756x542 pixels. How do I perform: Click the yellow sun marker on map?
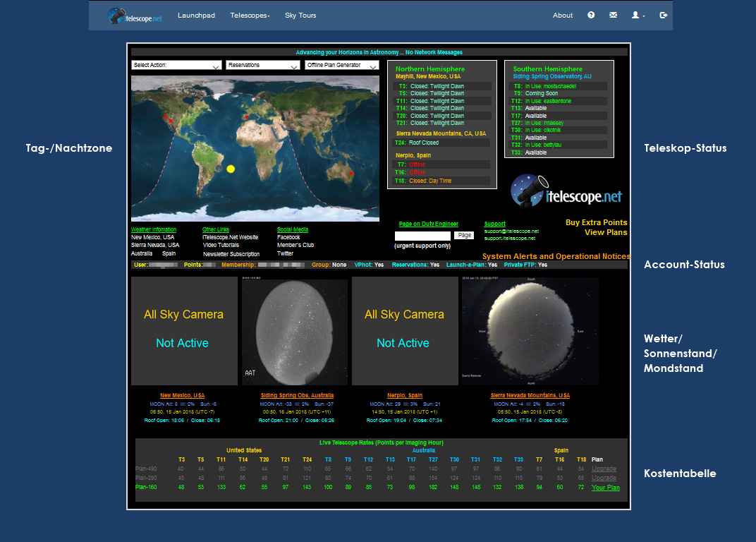pos(231,169)
